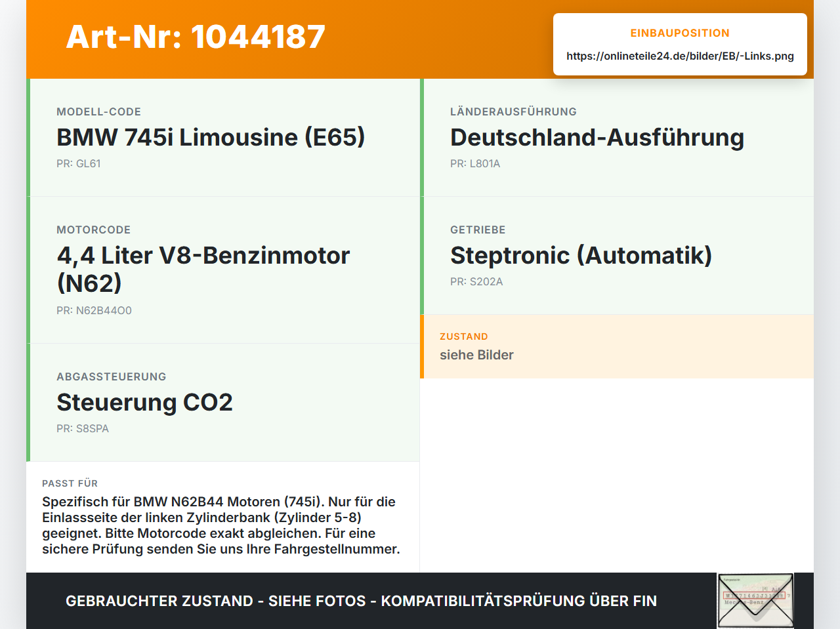This screenshot has width=840, height=629.
Task: Click the PR: GL61 code
Action: coord(79,164)
